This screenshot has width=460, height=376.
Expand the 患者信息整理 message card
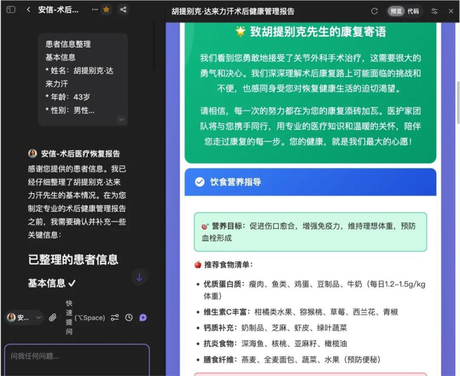(x=121, y=119)
